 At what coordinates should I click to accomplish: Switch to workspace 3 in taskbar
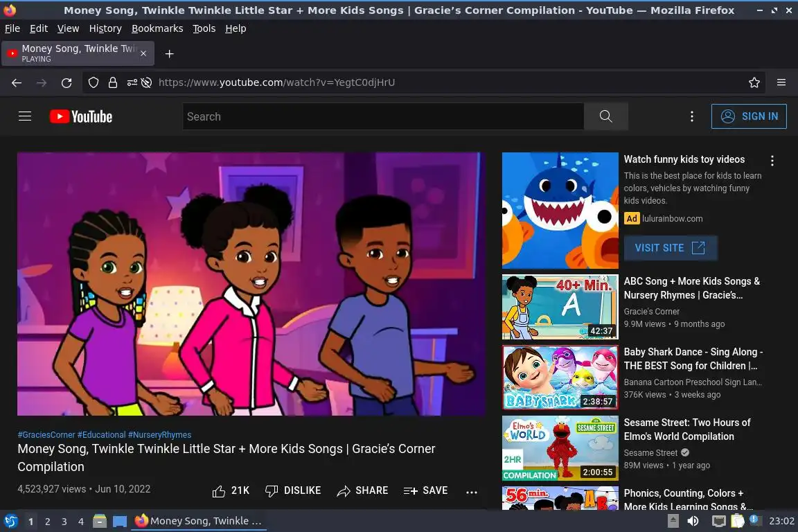(x=64, y=522)
